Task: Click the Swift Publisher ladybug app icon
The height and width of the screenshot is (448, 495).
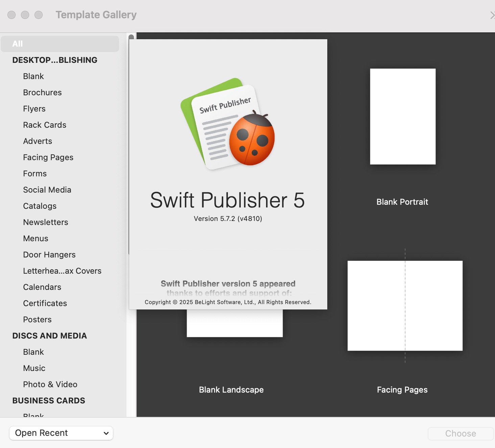Action: click(228, 124)
